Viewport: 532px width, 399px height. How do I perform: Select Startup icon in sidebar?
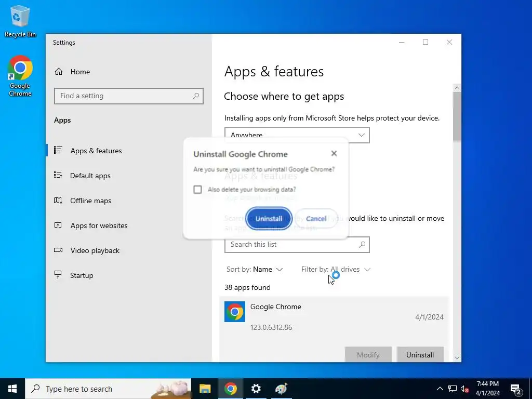tap(58, 275)
